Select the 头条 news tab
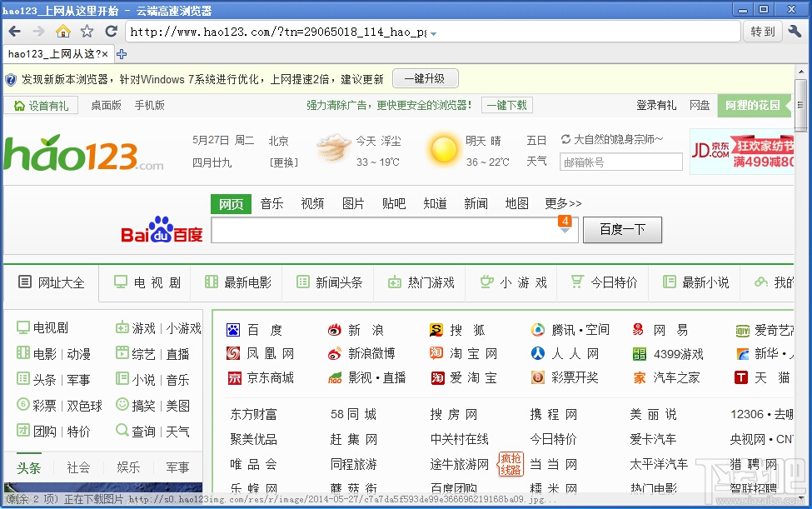Image resolution: width=812 pixels, height=509 pixels. (x=28, y=467)
